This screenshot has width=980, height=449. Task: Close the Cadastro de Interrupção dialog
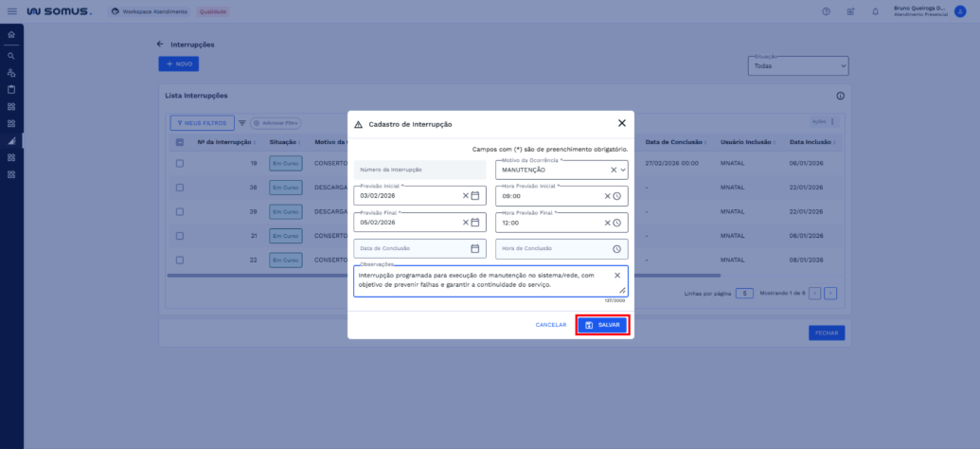622,123
